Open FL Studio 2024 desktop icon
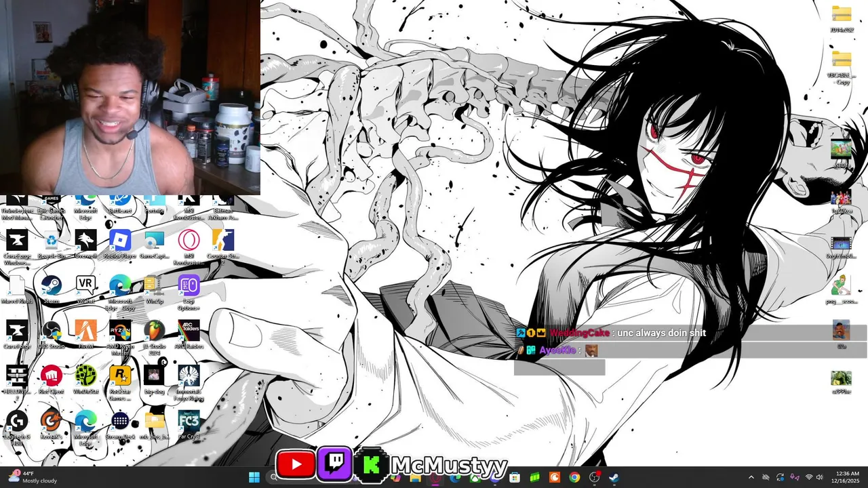Screen dimensions: 868x488 155,338
